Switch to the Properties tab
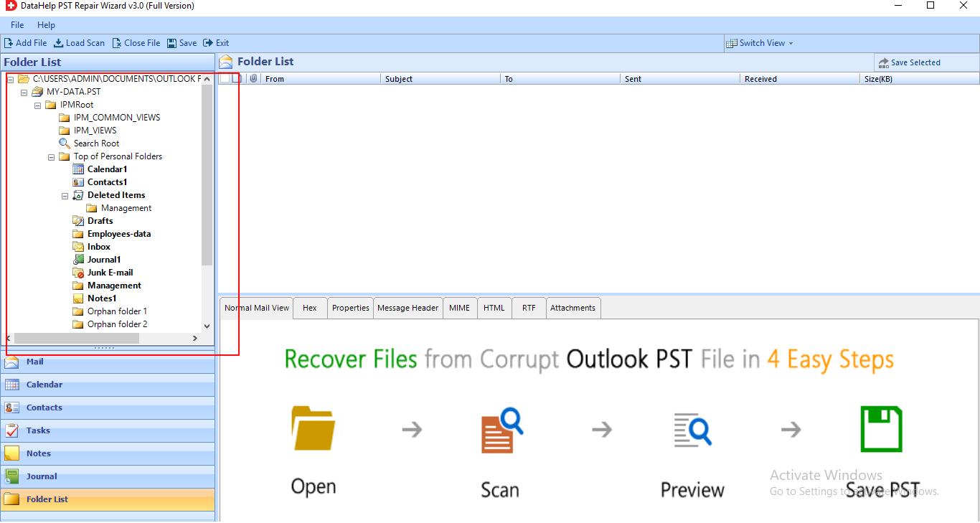This screenshot has height=523, width=980. pyautogui.click(x=351, y=308)
